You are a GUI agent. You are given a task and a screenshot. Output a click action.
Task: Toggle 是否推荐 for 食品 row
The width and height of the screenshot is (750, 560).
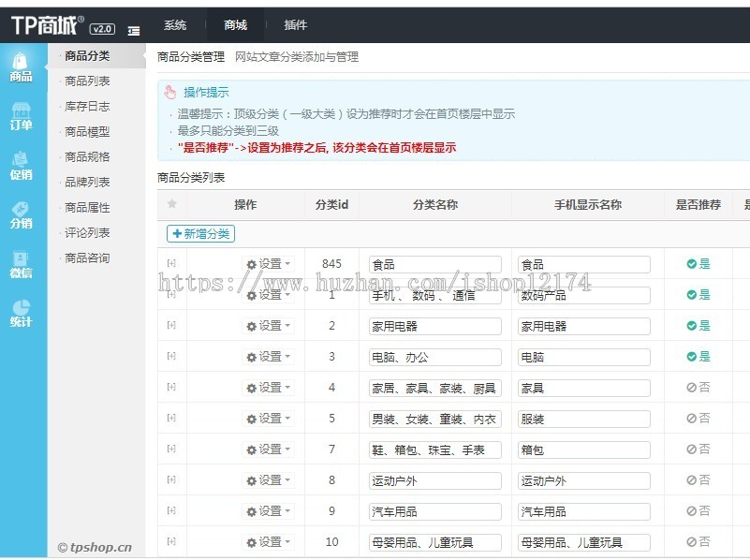(x=699, y=263)
